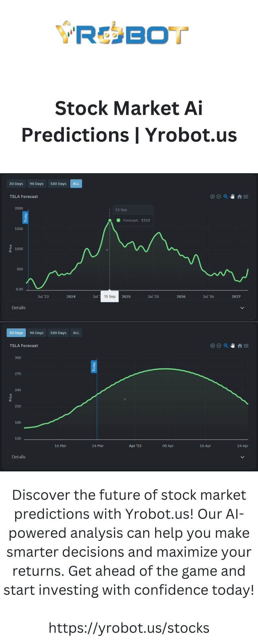
Task: Reset zoom home icon on upper chart
Action: pos(239,196)
